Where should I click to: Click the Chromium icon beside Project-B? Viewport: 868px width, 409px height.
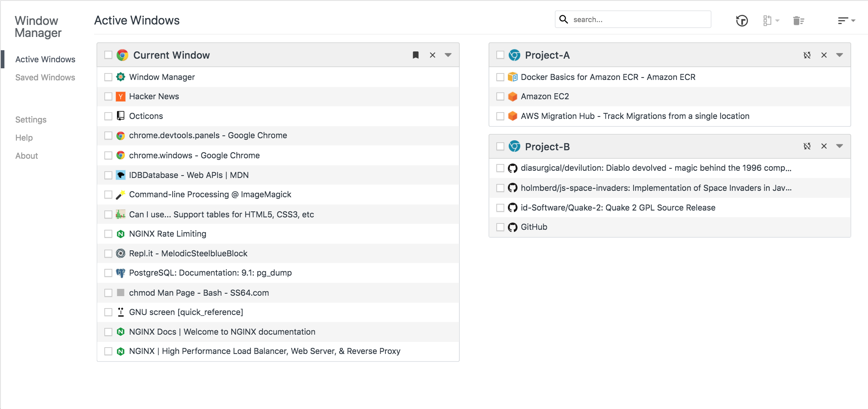coord(514,146)
